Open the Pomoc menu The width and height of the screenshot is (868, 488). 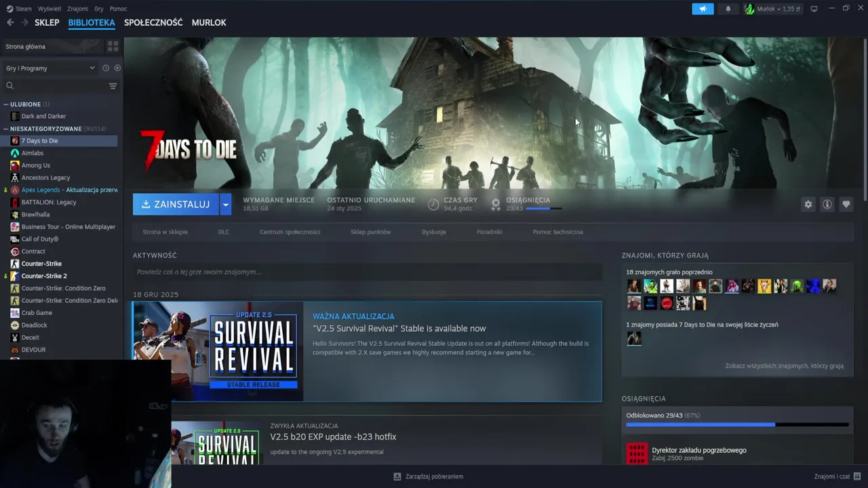[x=118, y=9]
